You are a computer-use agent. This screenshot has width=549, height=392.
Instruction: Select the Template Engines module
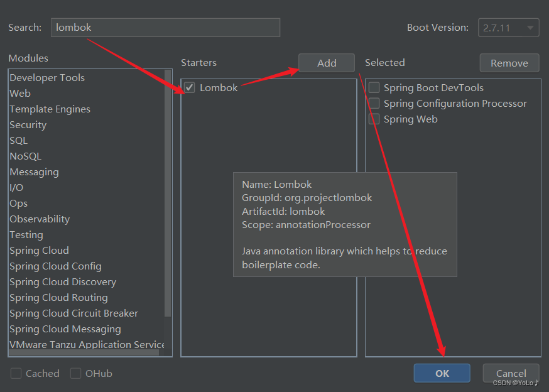tap(86, 109)
